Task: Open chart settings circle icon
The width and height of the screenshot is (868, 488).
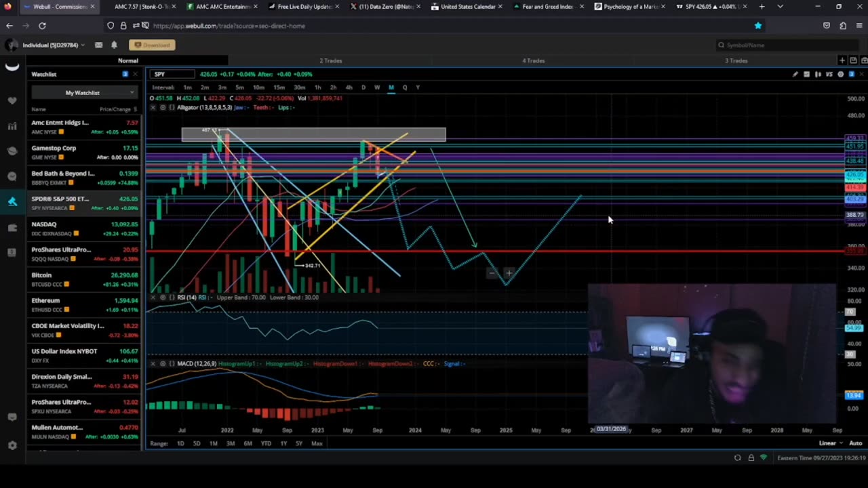Action: coord(841,74)
